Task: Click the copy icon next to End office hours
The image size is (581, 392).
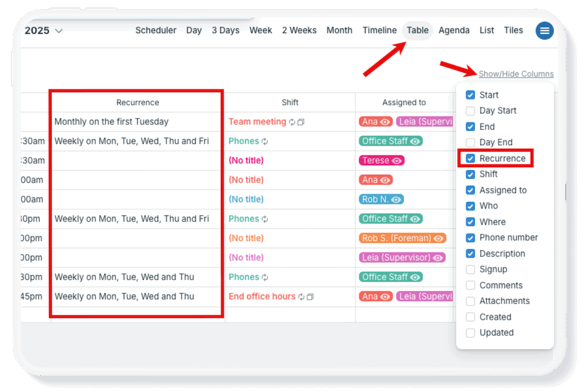Action: 310,296
